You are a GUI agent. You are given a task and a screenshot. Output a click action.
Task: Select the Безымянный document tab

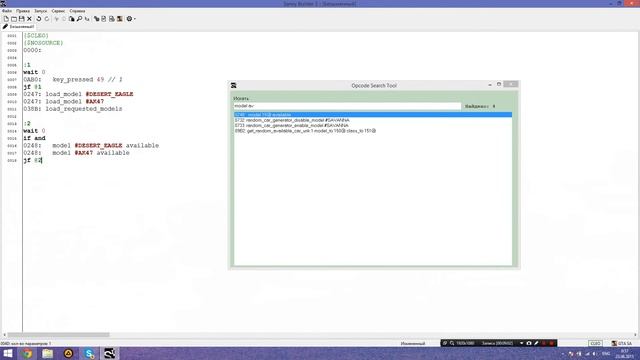pyautogui.click(x=19, y=27)
